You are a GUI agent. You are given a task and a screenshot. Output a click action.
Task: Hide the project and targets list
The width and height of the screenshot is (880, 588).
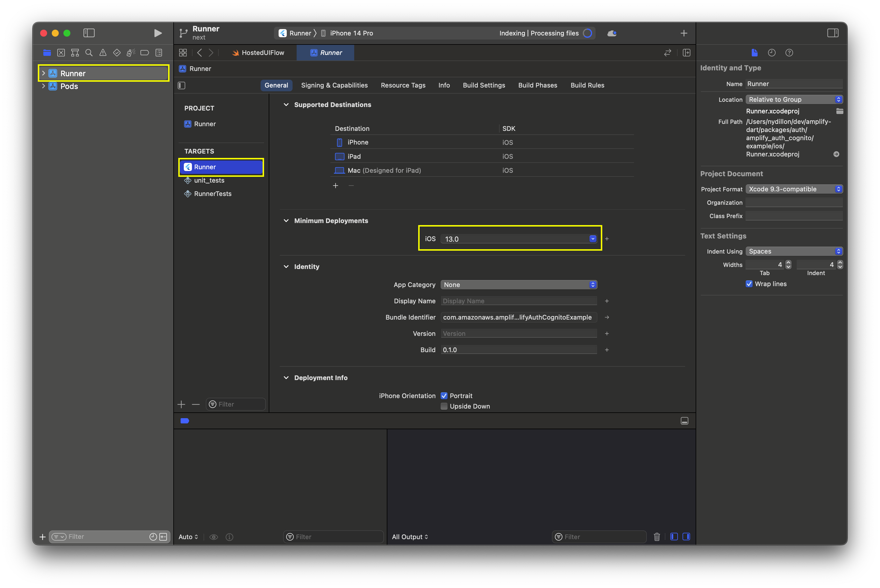(x=182, y=85)
